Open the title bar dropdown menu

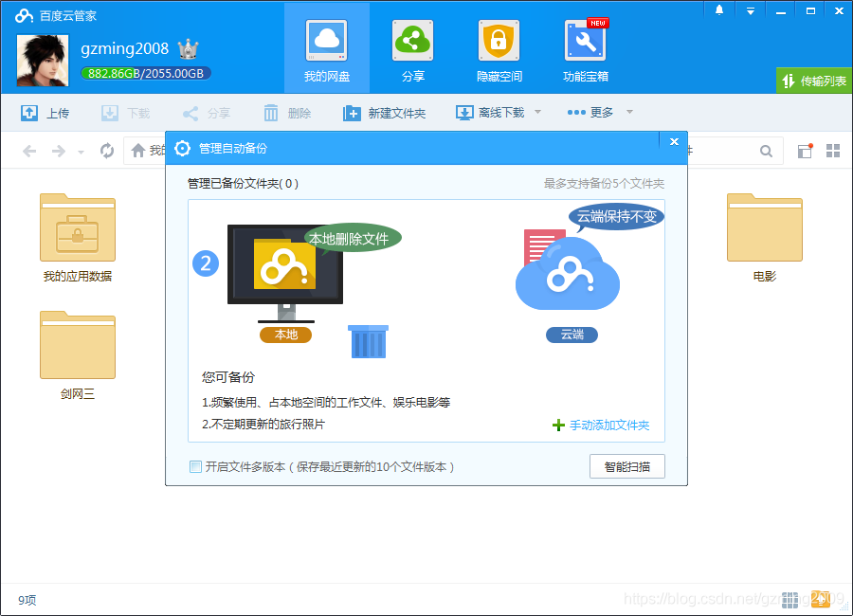(x=751, y=10)
